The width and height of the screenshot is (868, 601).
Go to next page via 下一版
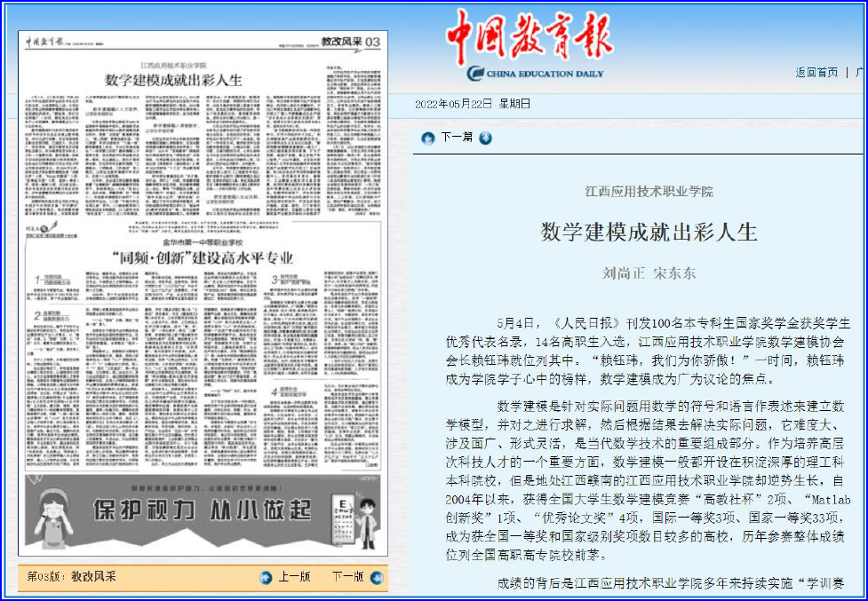click(347, 577)
